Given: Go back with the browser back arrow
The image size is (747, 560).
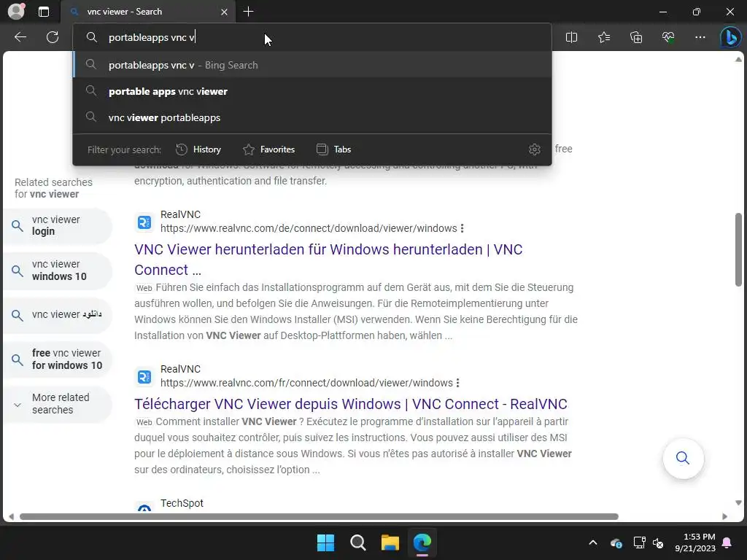Looking at the screenshot, I should [x=20, y=37].
